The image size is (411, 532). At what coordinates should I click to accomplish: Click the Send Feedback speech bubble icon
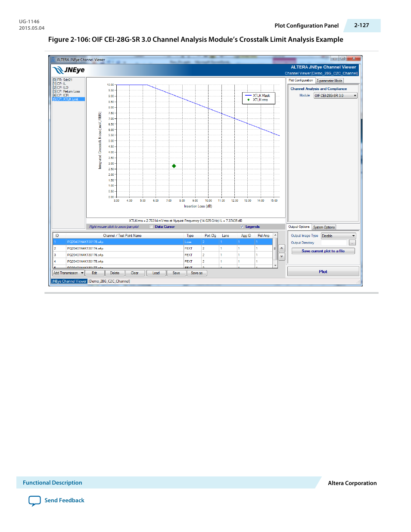pos(34,501)
